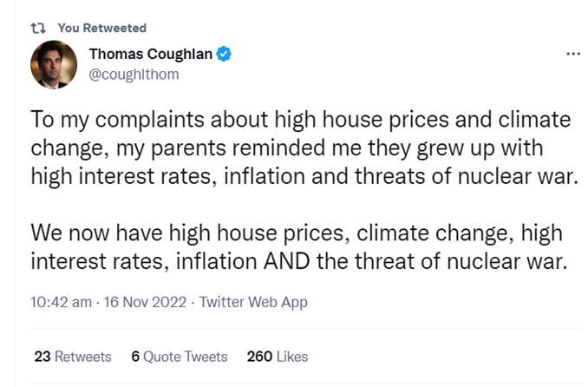The image size is (588, 387).
Task: Click the 'You Retweeted' label
Action: click(x=102, y=28)
